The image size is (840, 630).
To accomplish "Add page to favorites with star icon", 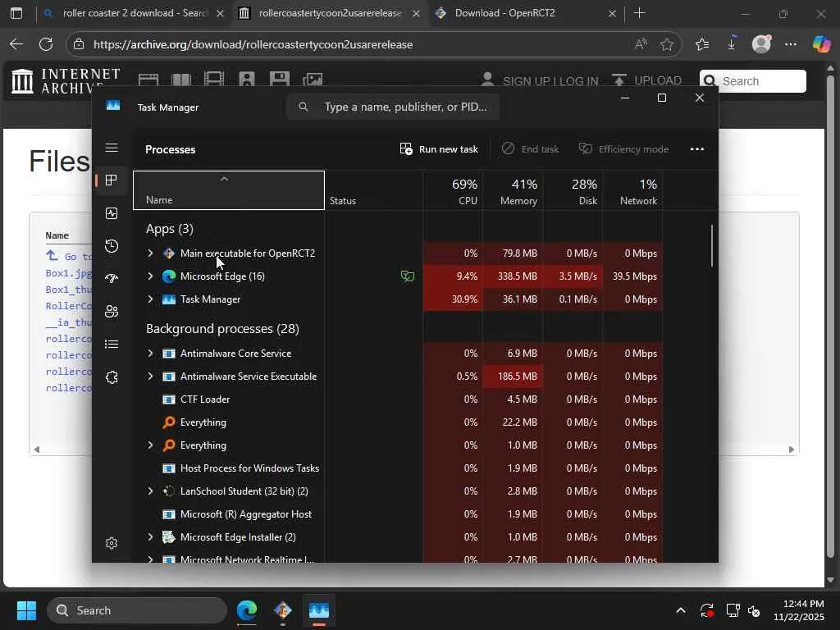I will (666, 44).
